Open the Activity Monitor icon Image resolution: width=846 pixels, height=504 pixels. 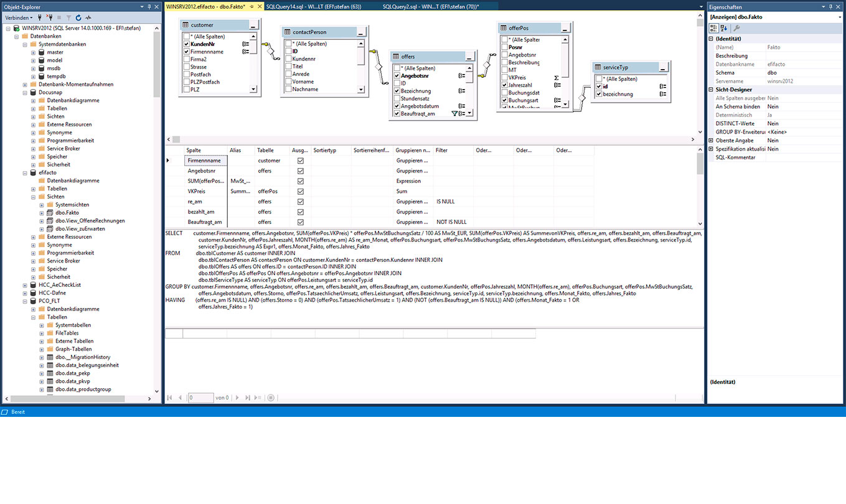(88, 17)
